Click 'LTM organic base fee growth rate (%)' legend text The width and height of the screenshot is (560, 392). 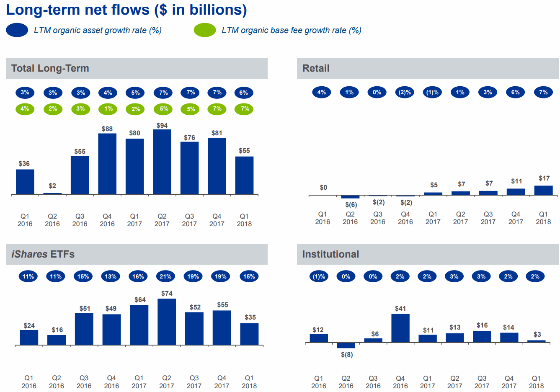pos(292,30)
